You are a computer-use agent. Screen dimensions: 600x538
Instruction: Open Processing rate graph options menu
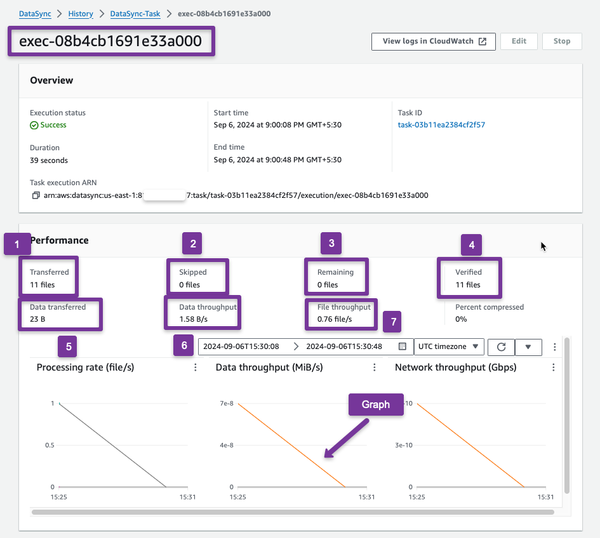pyautogui.click(x=195, y=368)
